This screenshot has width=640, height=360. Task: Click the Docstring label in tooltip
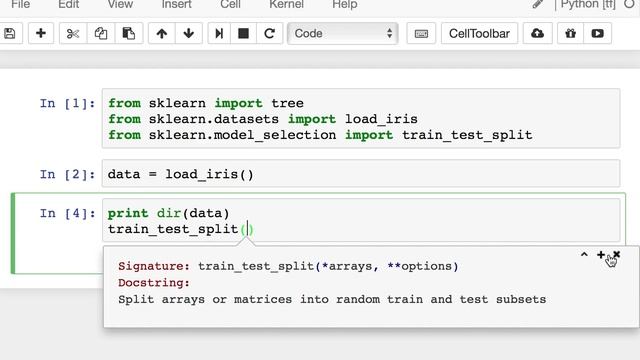[x=154, y=283]
